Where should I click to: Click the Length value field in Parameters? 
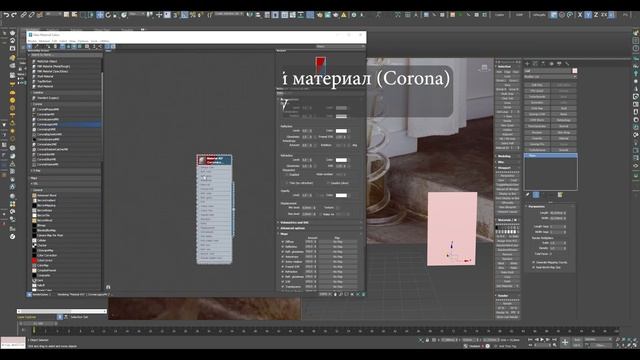[556, 213]
